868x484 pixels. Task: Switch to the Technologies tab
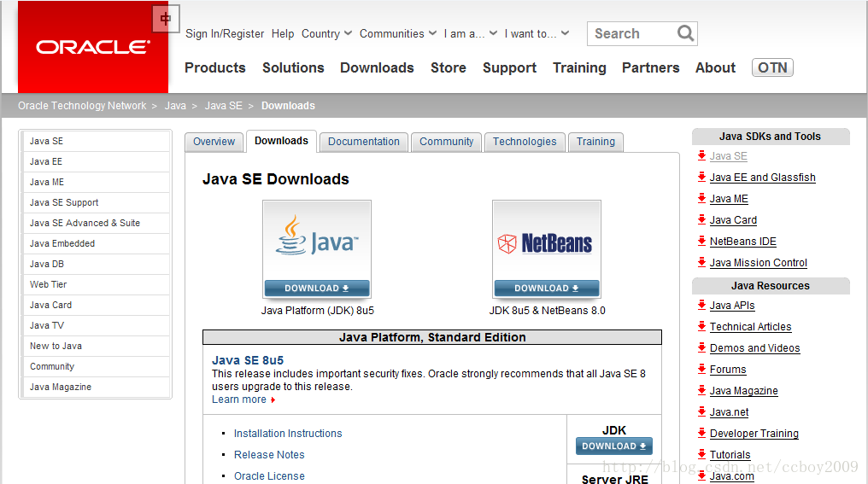525,142
